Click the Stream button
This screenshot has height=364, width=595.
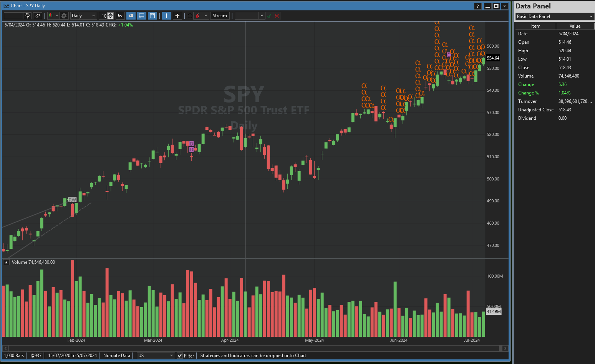(220, 16)
